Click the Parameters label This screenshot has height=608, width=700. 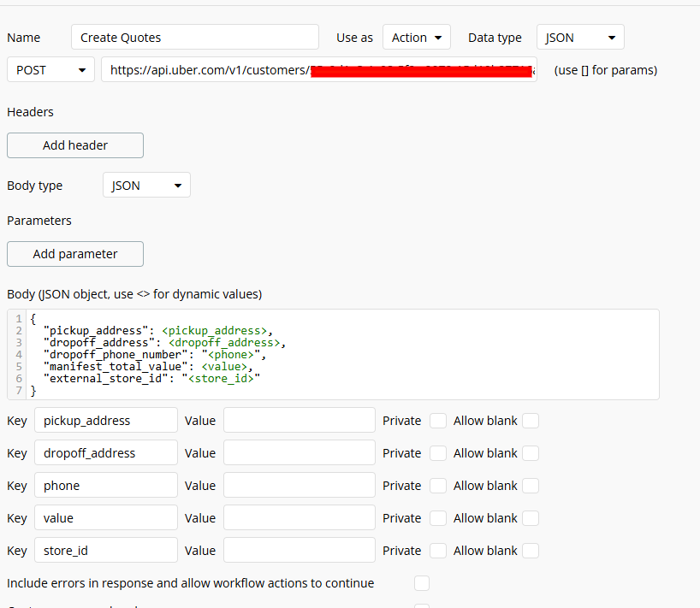coord(39,221)
